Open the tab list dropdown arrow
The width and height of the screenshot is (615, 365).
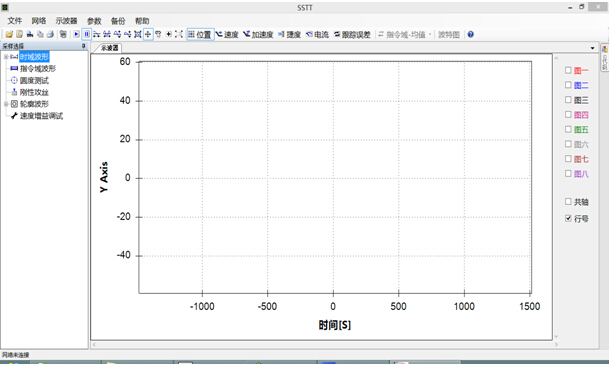592,48
